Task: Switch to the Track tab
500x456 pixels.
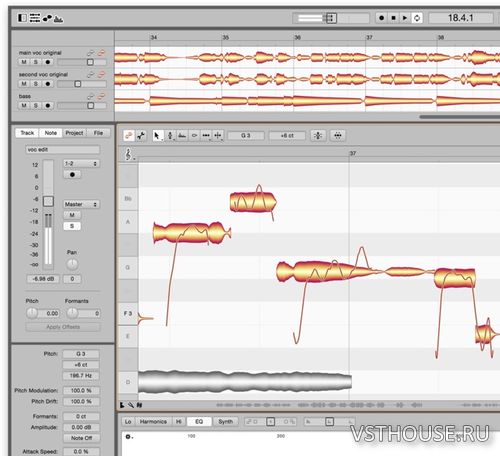Action: pos(27,133)
